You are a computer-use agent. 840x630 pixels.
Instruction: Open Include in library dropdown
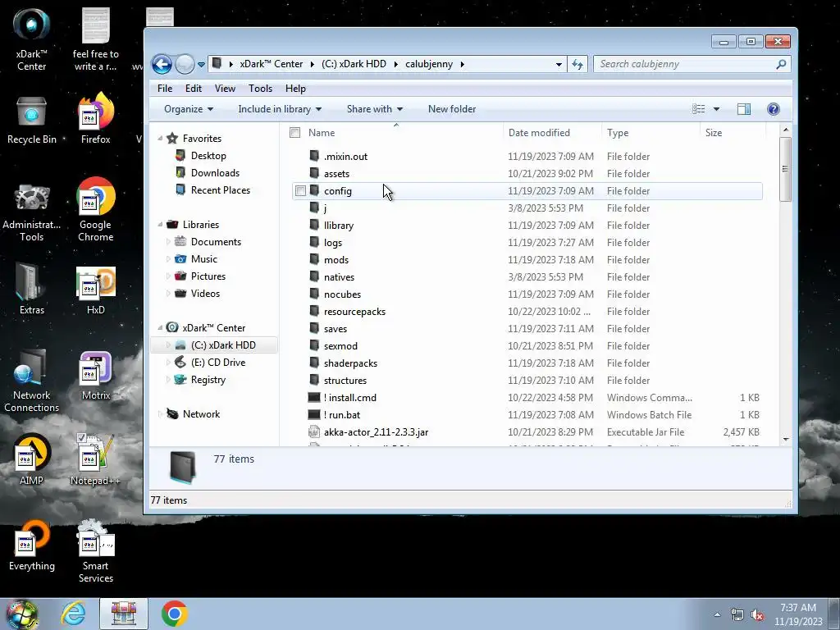pyautogui.click(x=280, y=109)
